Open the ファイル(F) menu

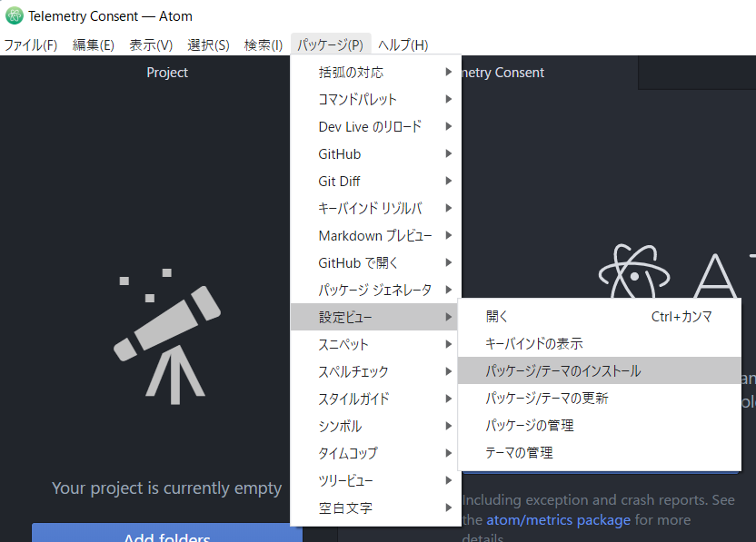pos(30,44)
